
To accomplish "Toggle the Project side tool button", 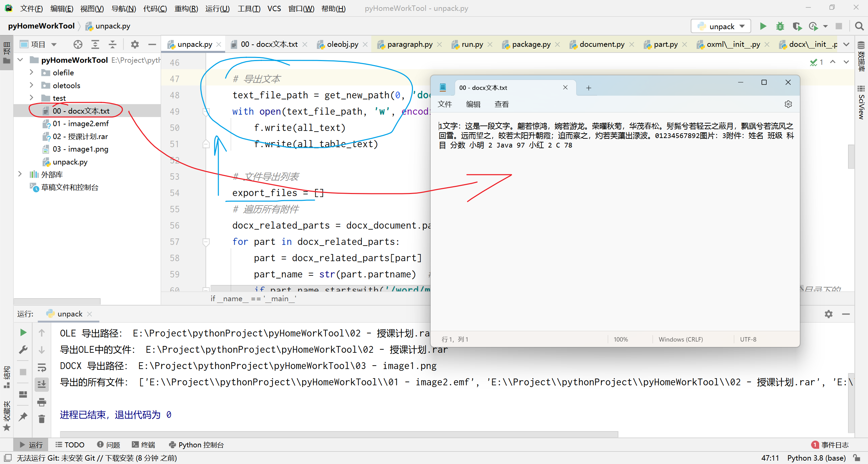I will pos(6,53).
